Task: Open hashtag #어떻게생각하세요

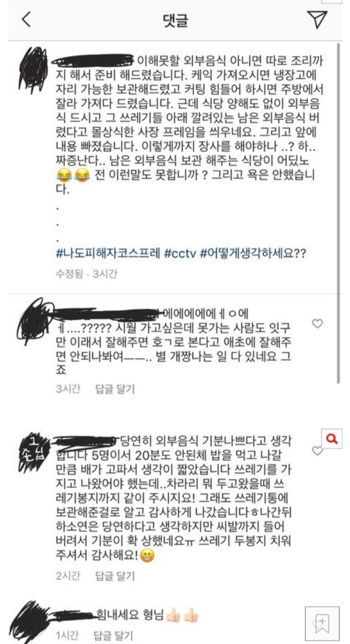Action: tap(253, 254)
